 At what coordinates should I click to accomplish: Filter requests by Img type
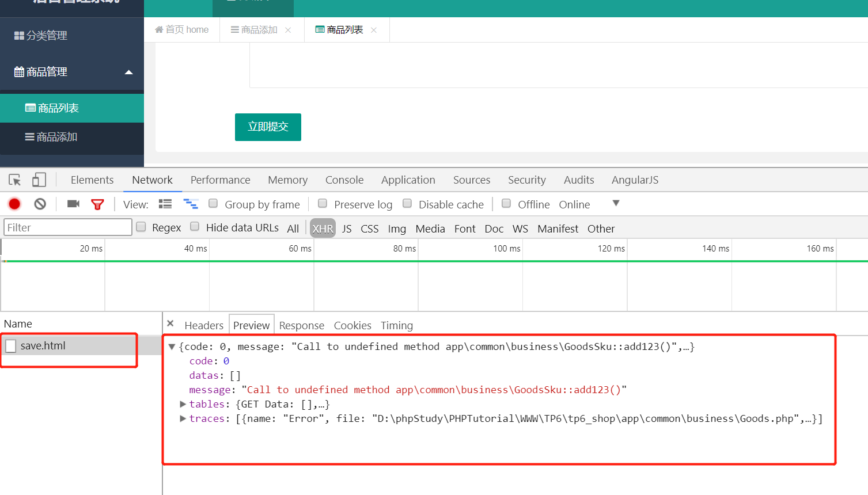[397, 229]
